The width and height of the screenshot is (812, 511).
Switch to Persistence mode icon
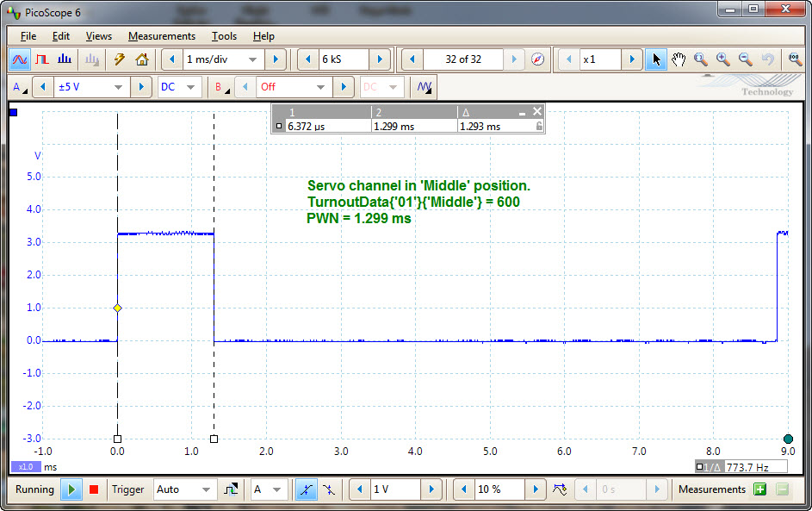click(42, 59)
